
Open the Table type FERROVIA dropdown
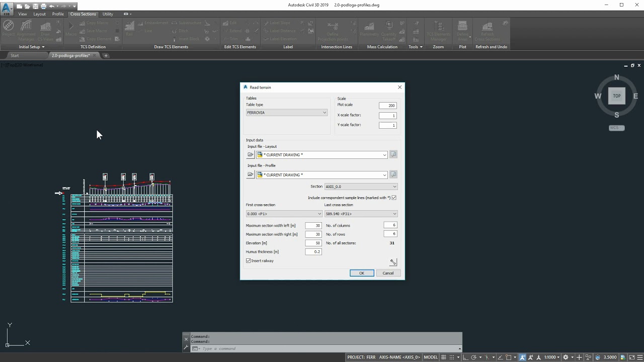tap(287, 113)
